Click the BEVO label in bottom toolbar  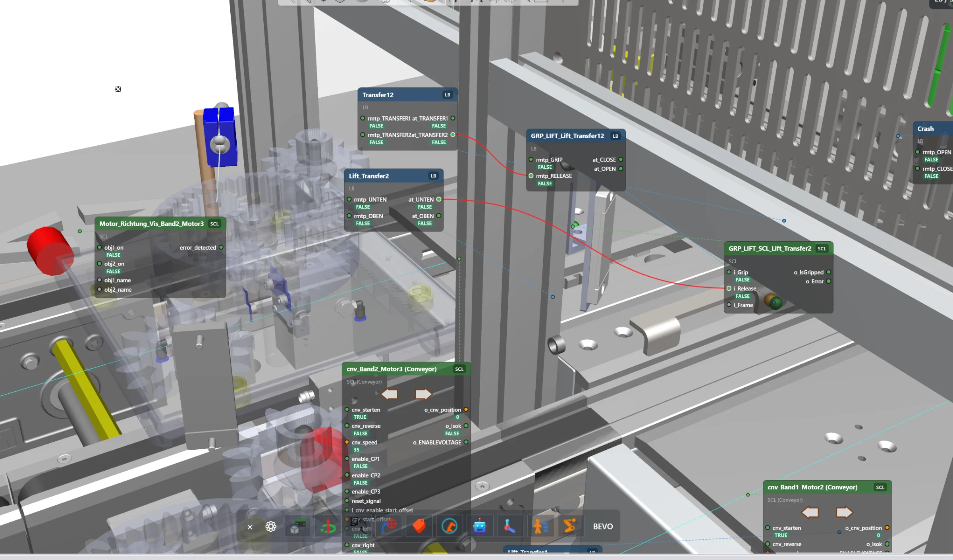[603, 527]
